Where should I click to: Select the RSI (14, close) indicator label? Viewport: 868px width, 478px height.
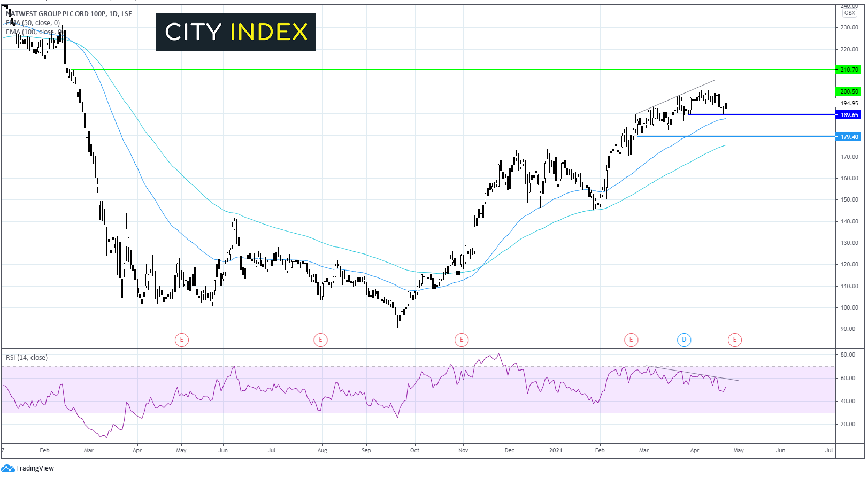(27, 358)
